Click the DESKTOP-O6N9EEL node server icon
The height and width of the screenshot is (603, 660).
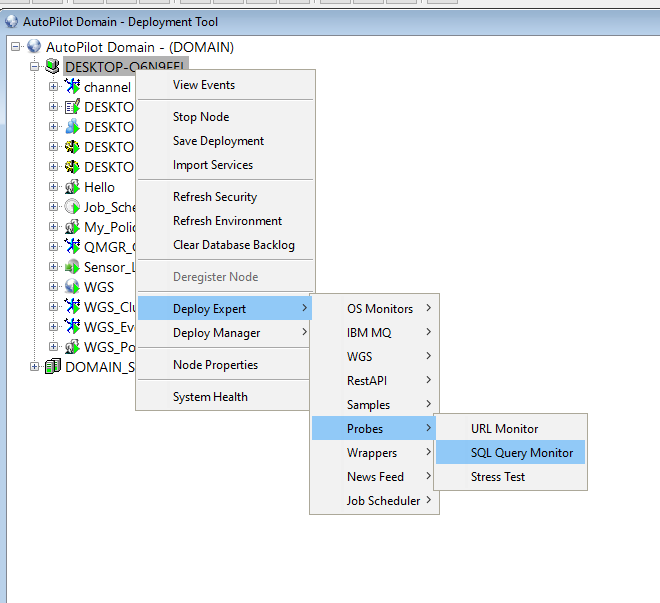(x=53, y=67)
